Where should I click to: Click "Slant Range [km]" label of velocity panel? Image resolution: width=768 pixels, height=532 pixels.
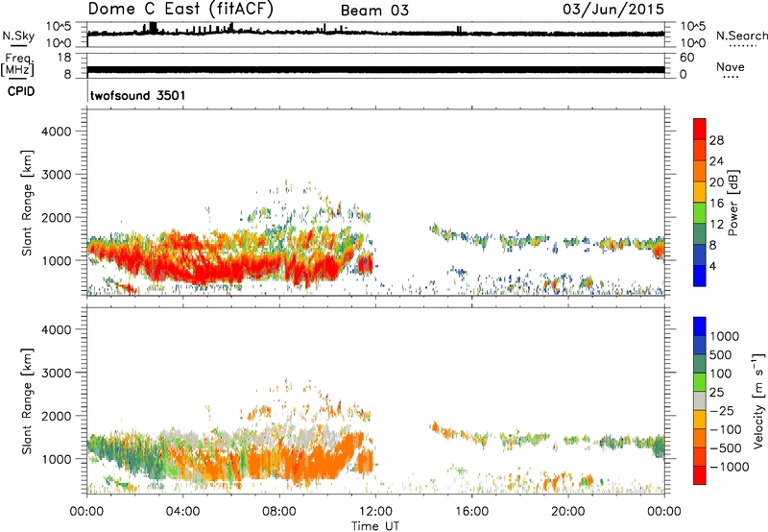(27, 400)
